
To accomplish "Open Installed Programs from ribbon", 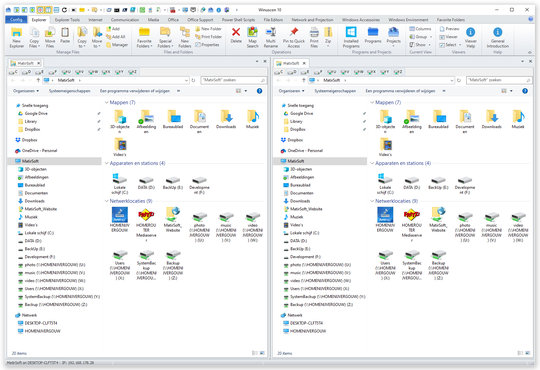I will (351, 37).
